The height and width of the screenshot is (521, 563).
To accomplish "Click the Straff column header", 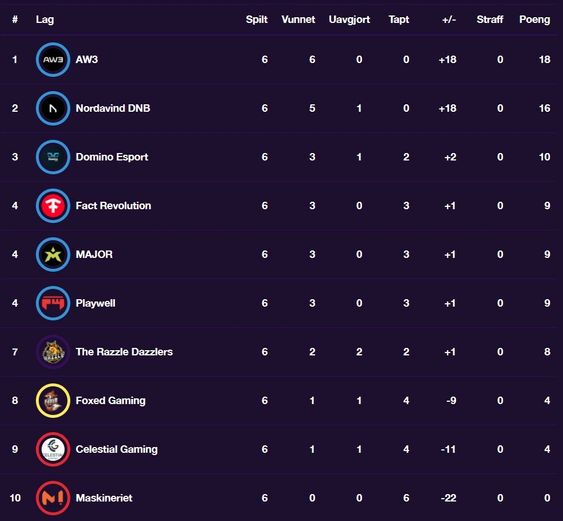I will (490, 19).
